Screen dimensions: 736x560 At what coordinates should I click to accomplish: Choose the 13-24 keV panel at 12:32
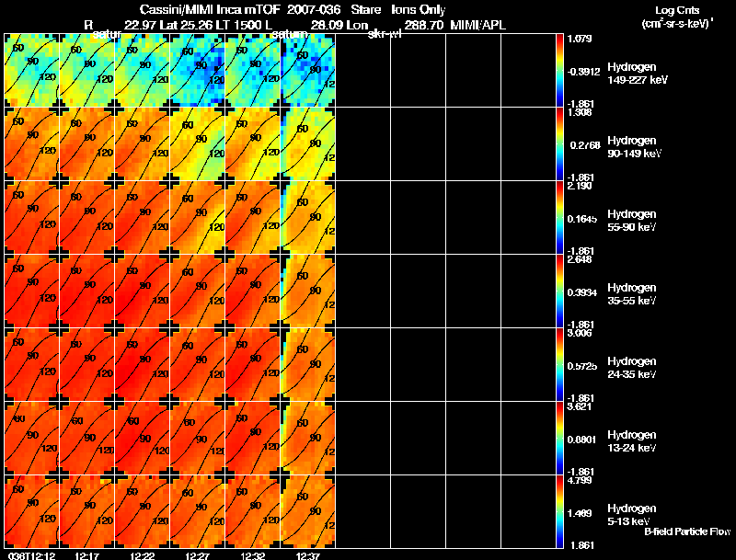(252, 438)
